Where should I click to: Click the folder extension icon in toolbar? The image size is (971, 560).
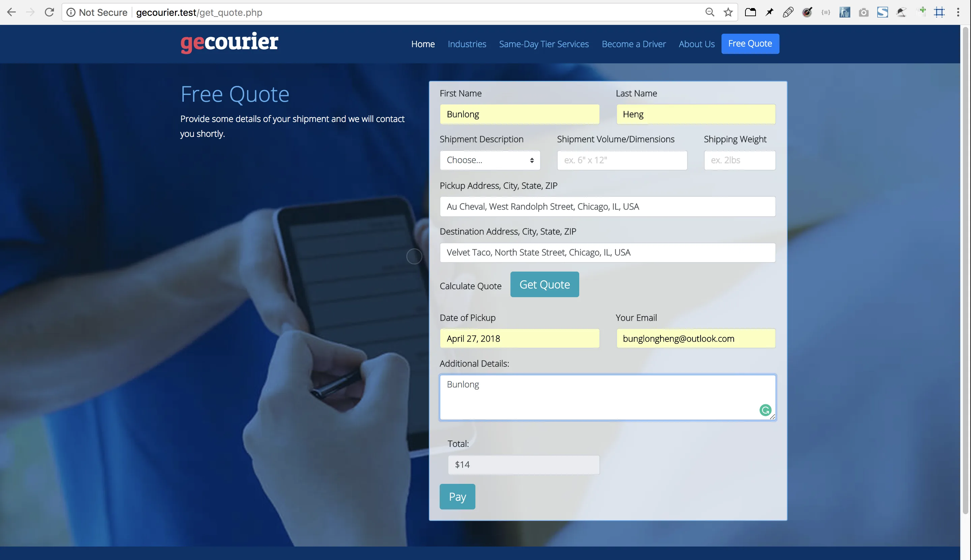coord(751,12)
